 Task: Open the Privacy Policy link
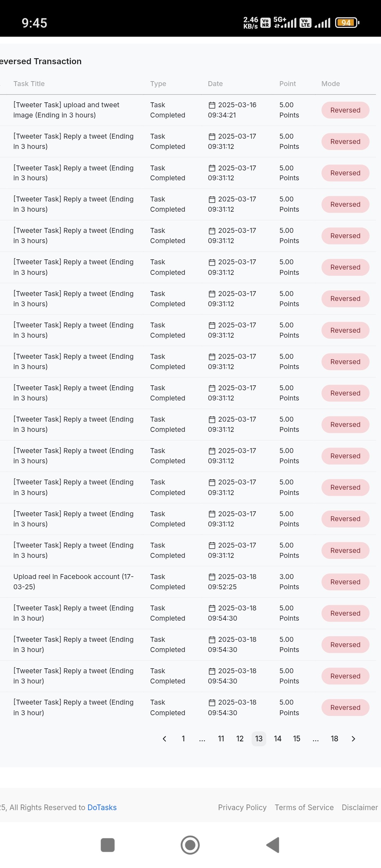[242, 807]
